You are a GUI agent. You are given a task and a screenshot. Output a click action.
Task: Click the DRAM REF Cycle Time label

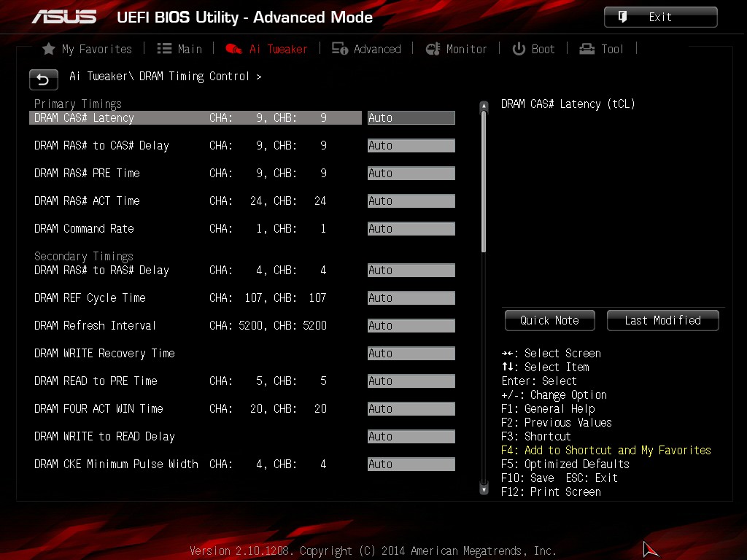point(90,297)
